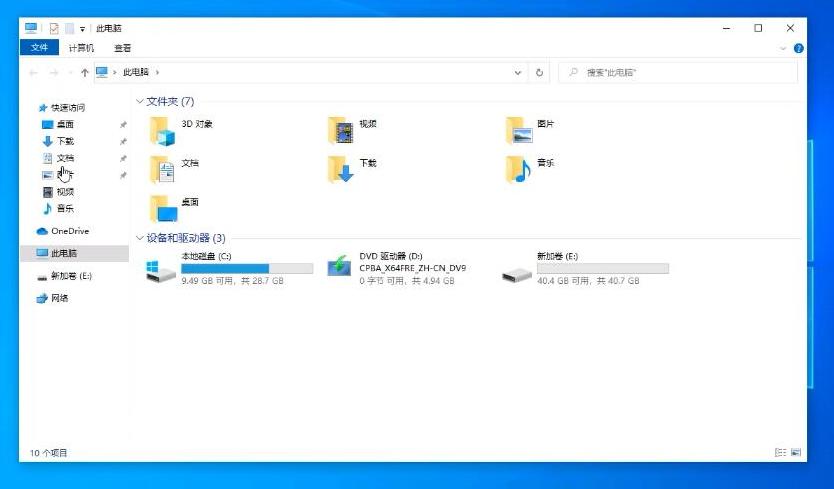Select OneDrive in the navigation pane
Screen dimensions: 834x489
click(69, 231)
